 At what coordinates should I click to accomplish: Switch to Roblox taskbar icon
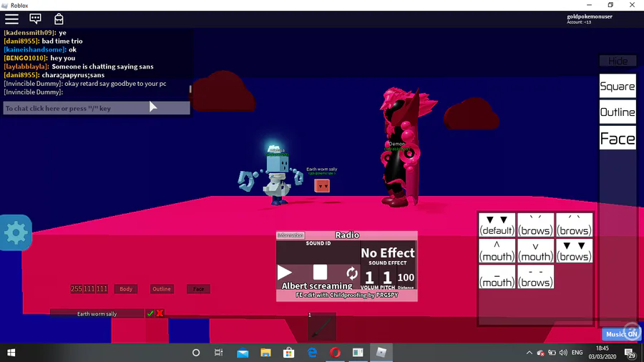coord(381,353)
